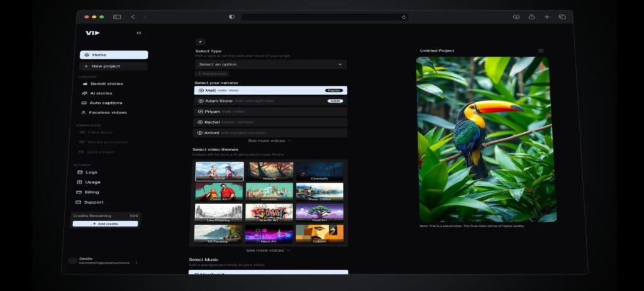Click the VI logo in the sidebar
The height and width of the screenshot is (291, 644).
[x=93, y=33]
